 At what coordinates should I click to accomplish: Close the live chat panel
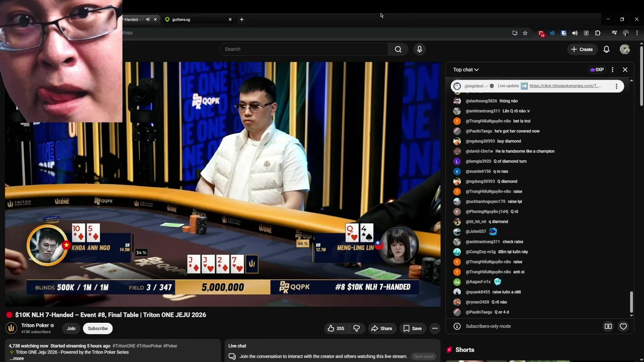point(625,70)
